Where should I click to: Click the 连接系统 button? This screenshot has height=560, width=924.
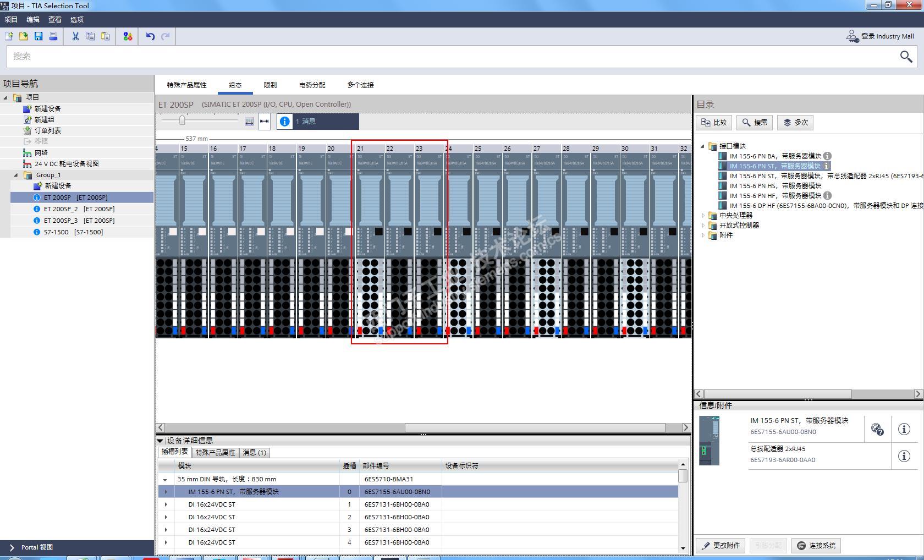click(x=816, y=546)
